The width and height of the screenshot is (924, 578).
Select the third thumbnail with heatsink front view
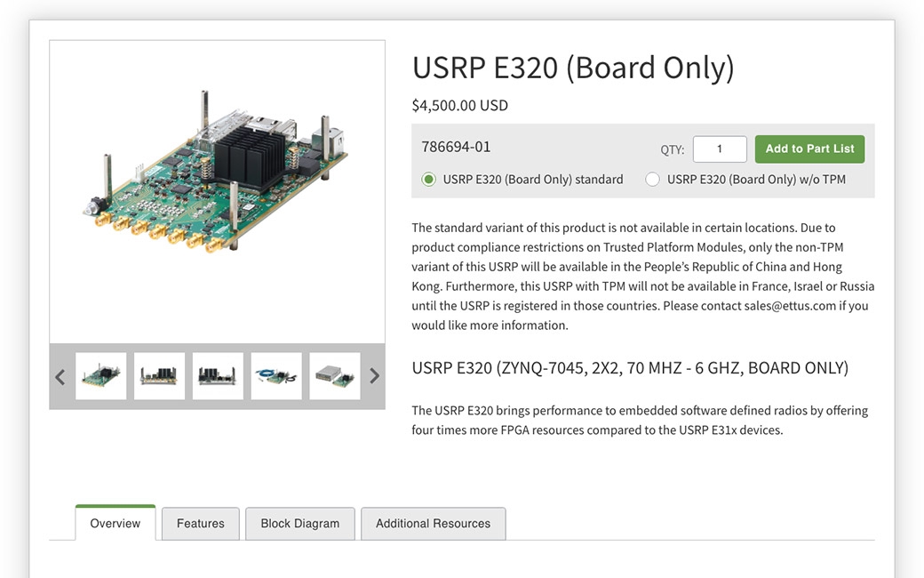tap(218, 376)
